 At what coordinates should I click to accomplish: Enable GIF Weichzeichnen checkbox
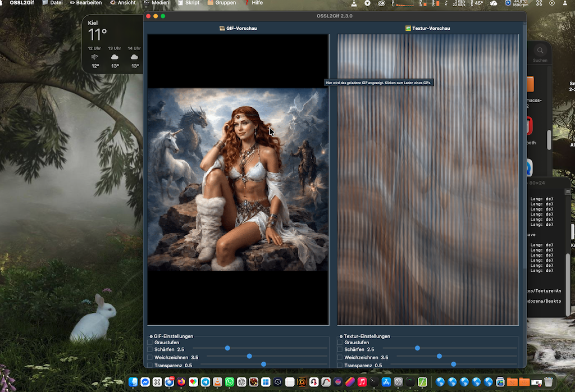150,357
